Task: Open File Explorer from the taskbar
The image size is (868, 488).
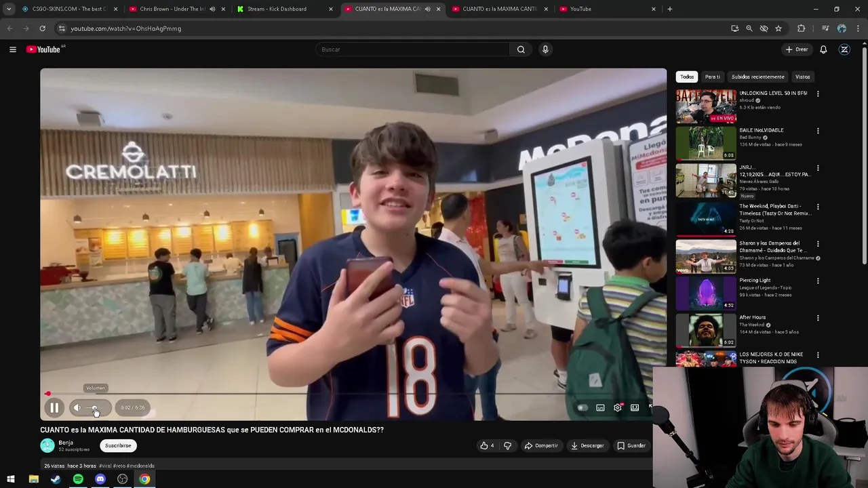Action: [x=33, y=479]
